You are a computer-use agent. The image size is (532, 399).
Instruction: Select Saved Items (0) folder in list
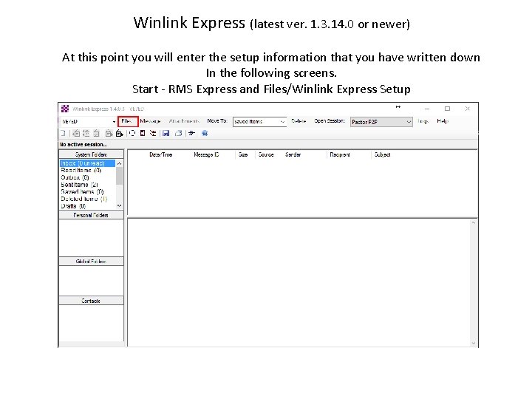point(82,191)
